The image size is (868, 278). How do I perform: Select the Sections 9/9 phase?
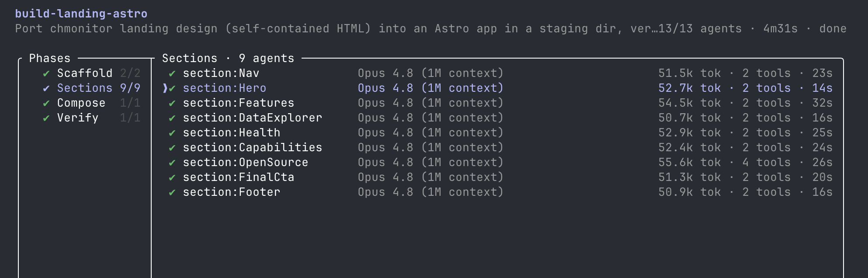tap(92, 88)
